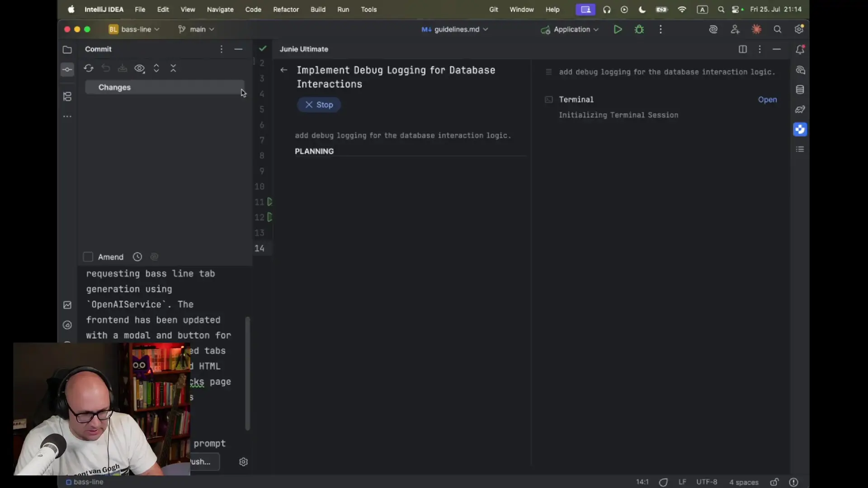This screenshot has width=868, height=488.
Task: Open Database tool window icon
Action: click(x=800, y=89)
